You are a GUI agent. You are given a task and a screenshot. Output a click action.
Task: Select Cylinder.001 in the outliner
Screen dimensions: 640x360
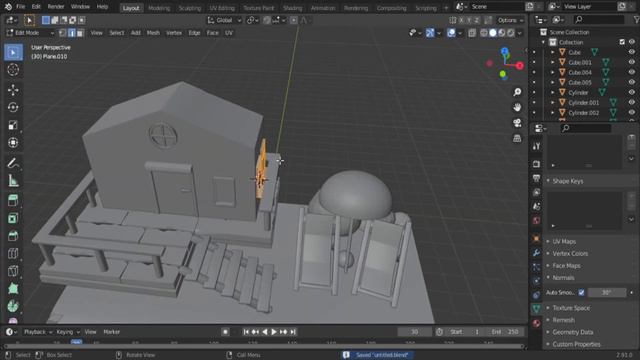[x=583, y=103]
